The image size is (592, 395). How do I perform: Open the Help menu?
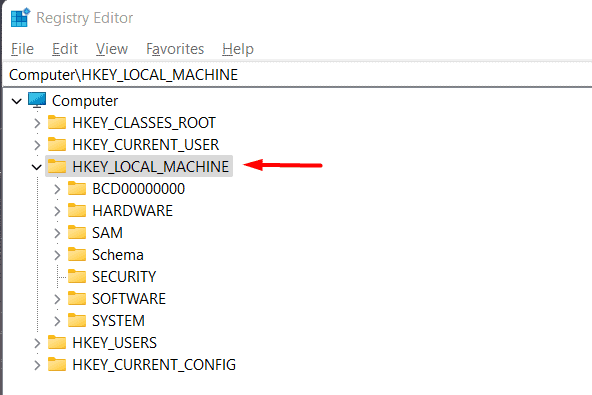[238, 49]
